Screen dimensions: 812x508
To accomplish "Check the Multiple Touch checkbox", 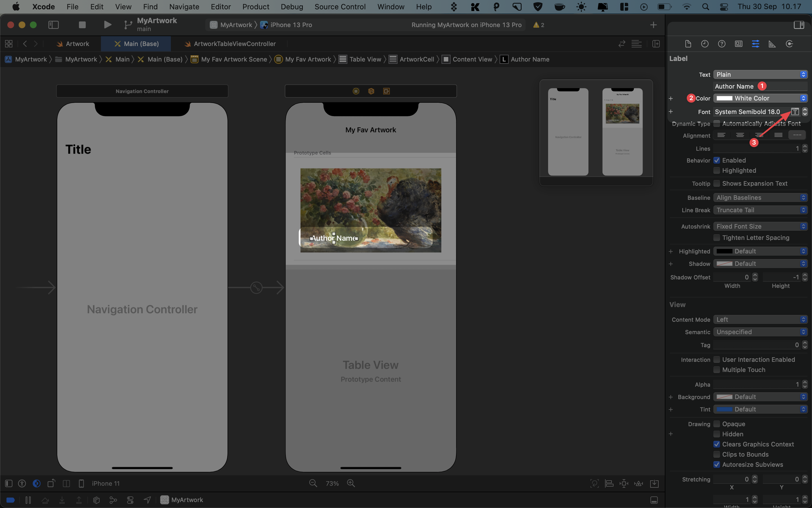I will click(717, 370).
